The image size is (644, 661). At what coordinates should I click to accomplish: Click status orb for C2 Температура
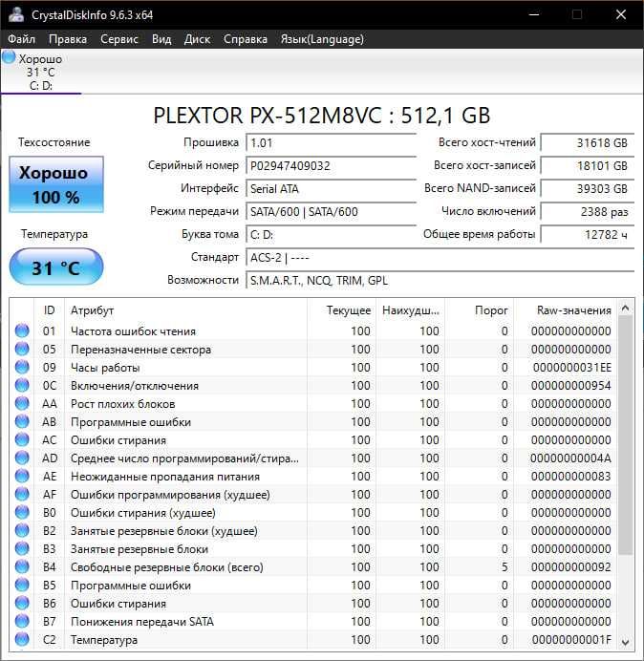(22, 639)
